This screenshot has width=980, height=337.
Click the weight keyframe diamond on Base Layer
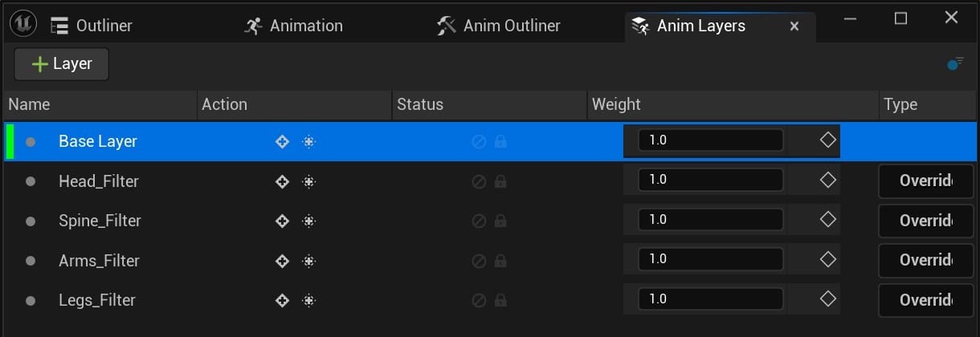(827, 140)
